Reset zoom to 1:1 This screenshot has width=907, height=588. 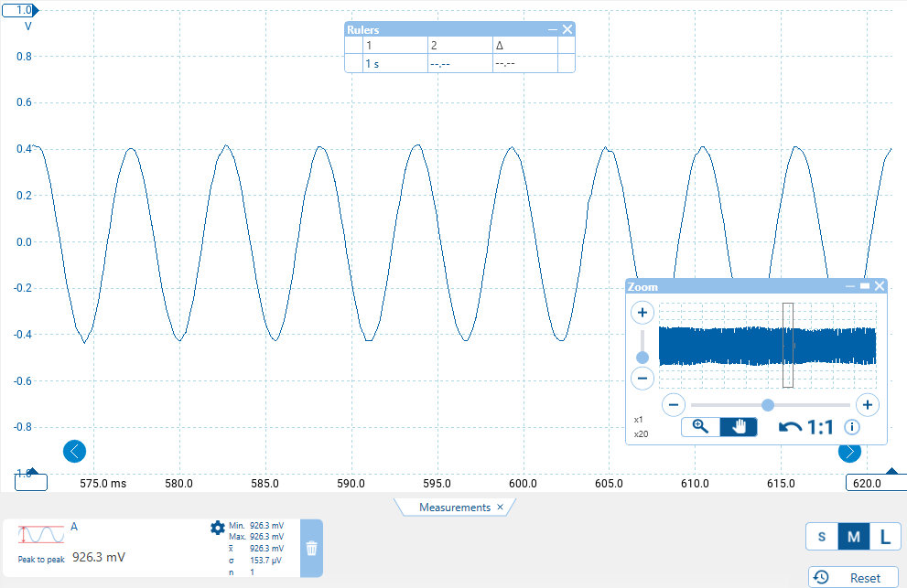coord(821,427)
